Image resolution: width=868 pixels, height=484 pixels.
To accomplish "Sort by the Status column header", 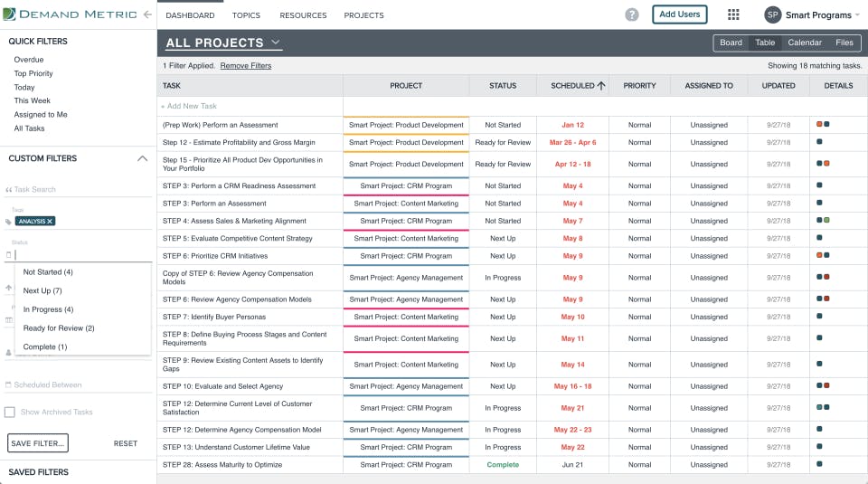I will pyautogui.click(x=503, y=86).
